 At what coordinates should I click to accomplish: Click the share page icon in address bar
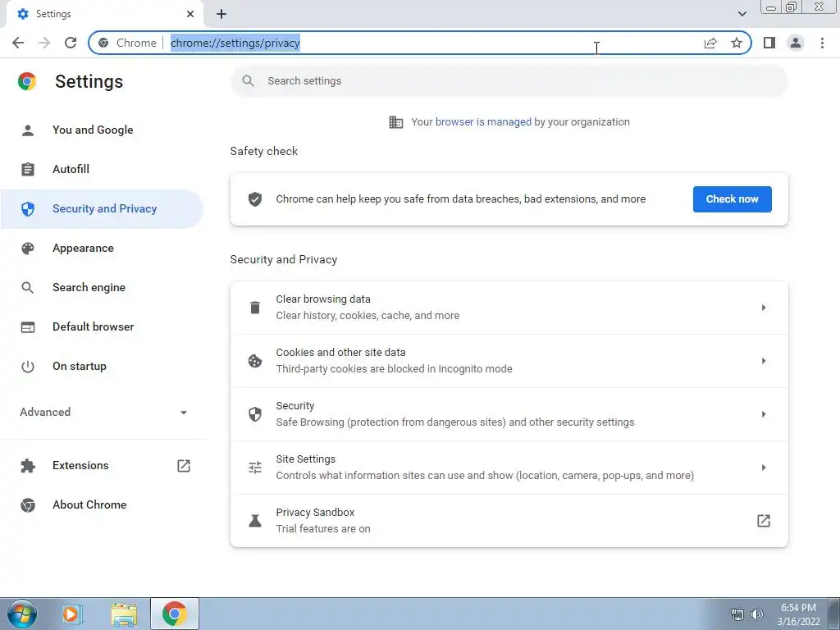click(x=710, y=43)
